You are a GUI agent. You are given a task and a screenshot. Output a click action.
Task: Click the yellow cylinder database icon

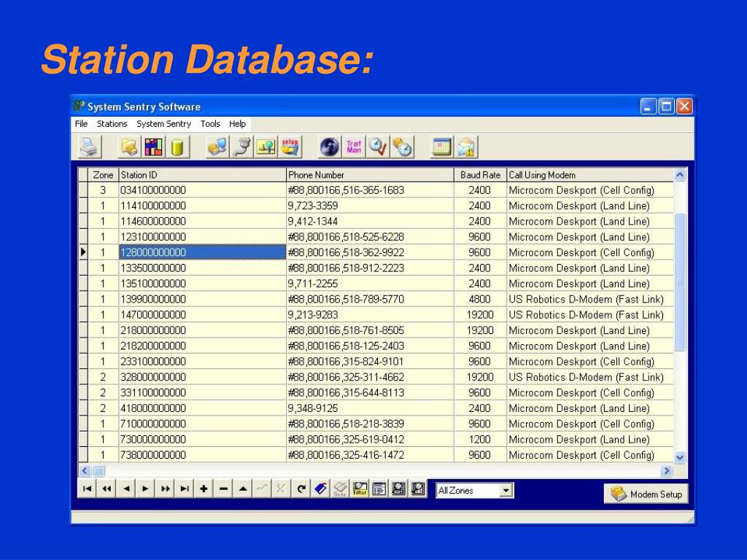point(177,147)
